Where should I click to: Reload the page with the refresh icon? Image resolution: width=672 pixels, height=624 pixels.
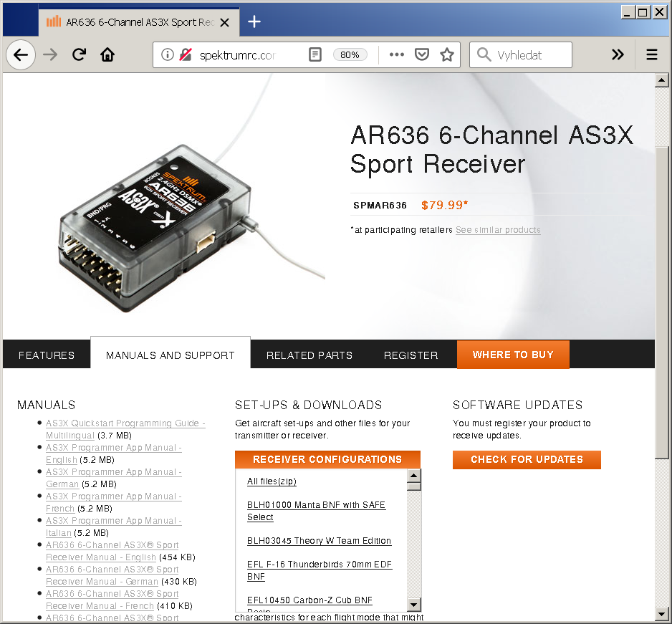pyautogui.click(x=80, y=55)
